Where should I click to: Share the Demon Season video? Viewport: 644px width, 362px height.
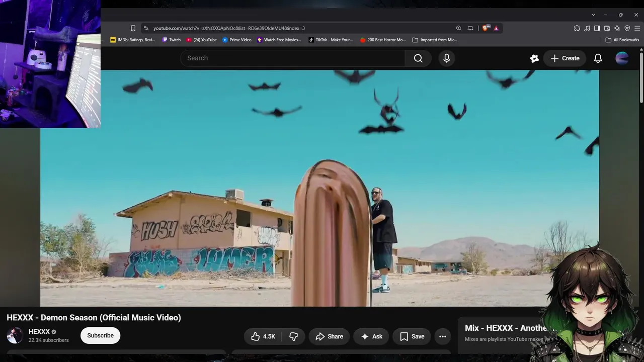click(329, 336)
